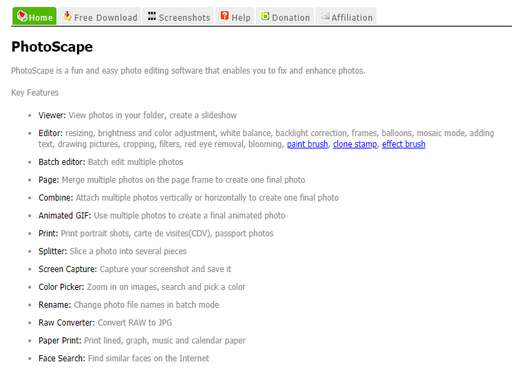
Task: Open the Home tab
Action: [x=35, y=16]
